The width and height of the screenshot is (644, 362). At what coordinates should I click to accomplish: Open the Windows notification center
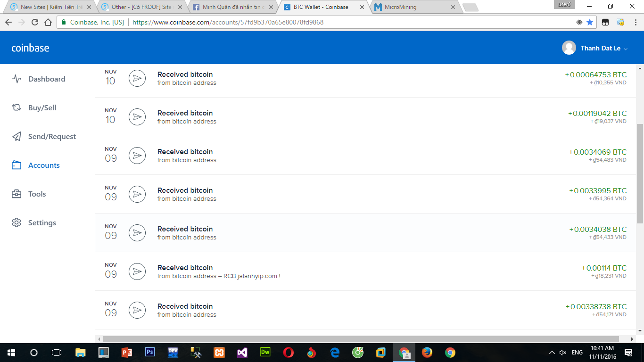point(628,353)
